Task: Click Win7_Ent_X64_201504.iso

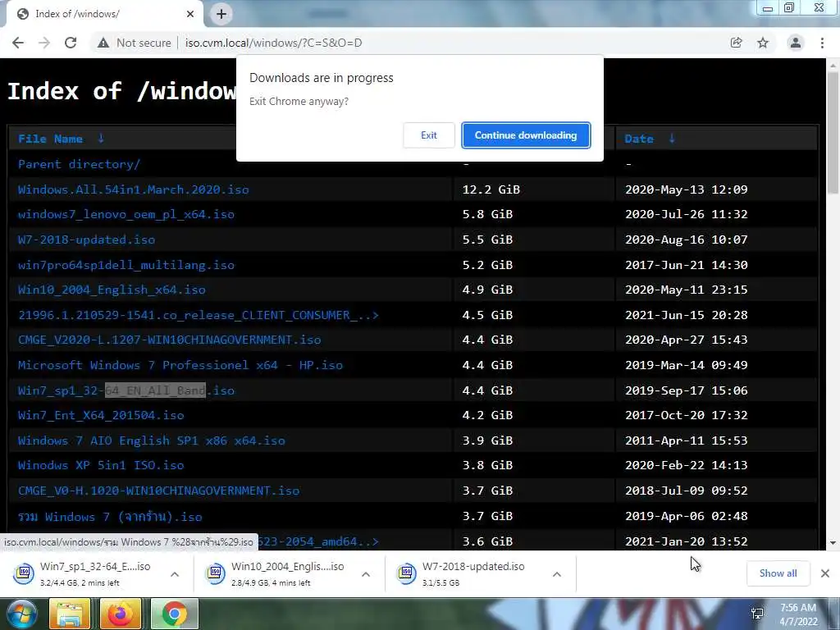Action: click(101, 415)
